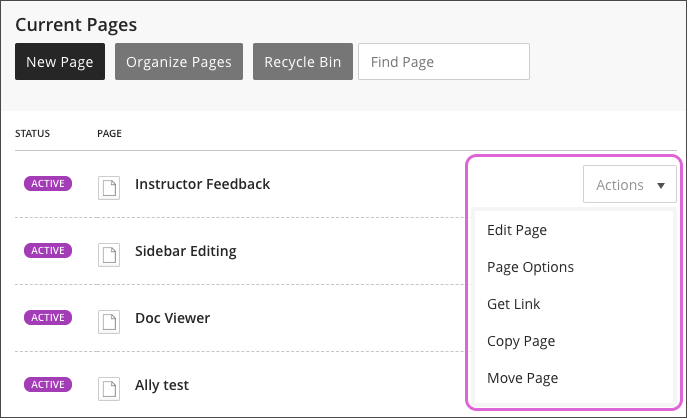Click the Active status badge for Ally test
The width and height of the screenshot is (687, 418).
[48, 385]
